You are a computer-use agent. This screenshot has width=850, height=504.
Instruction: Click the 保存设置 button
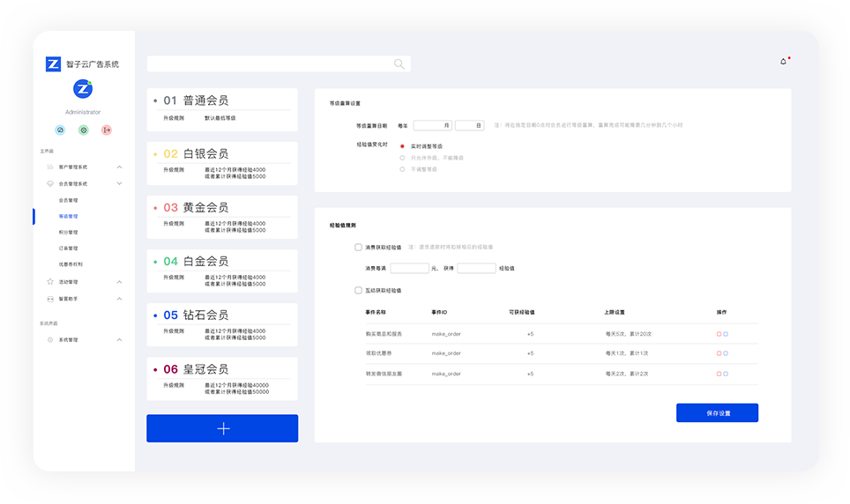tap(717, 413)
